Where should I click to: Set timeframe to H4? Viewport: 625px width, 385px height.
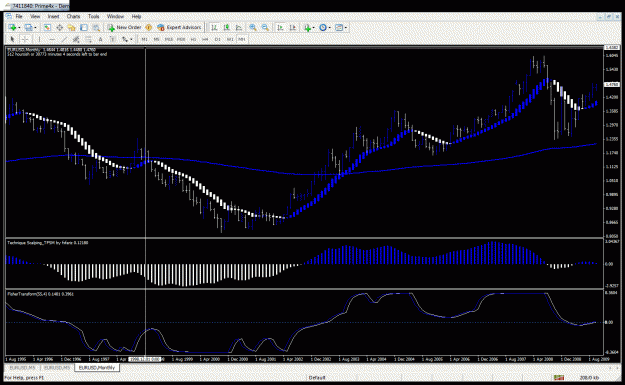pos(205,39)
